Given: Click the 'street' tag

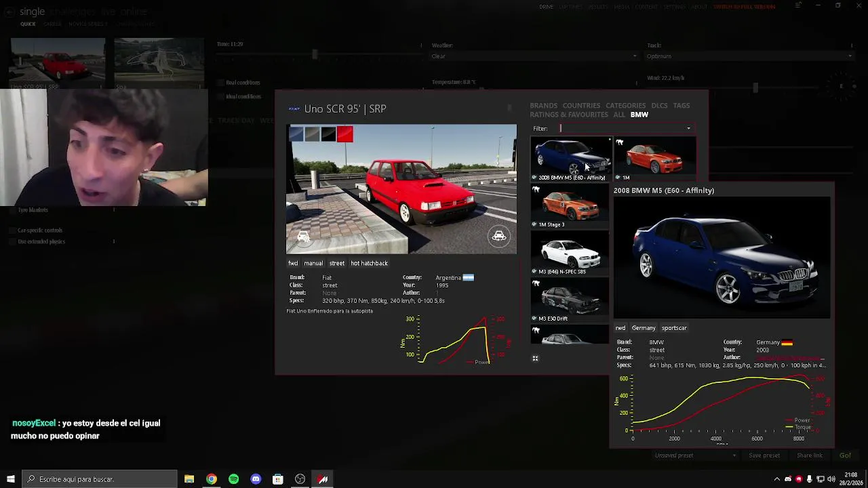Looking at the screenshot, I should 337,263.
